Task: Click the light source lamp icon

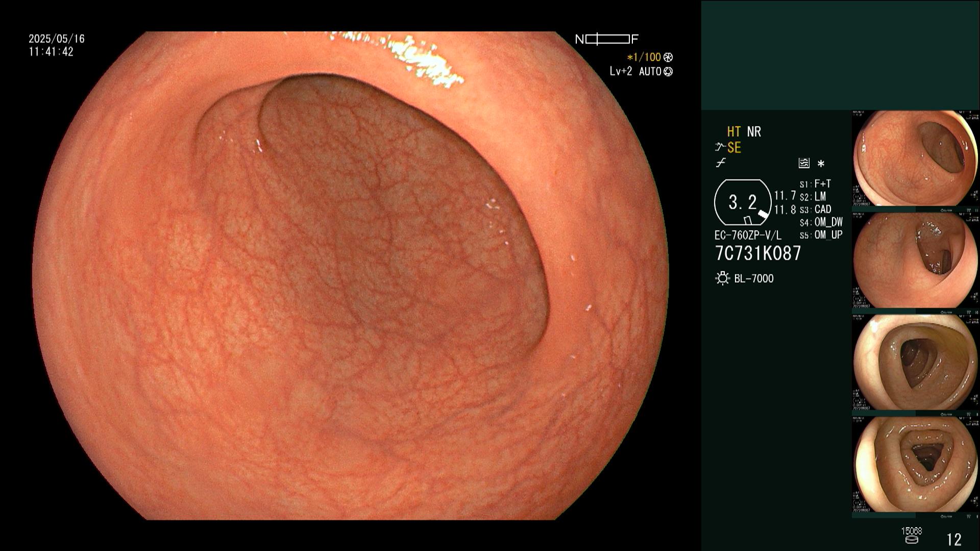Action: [x=723, y=279]
